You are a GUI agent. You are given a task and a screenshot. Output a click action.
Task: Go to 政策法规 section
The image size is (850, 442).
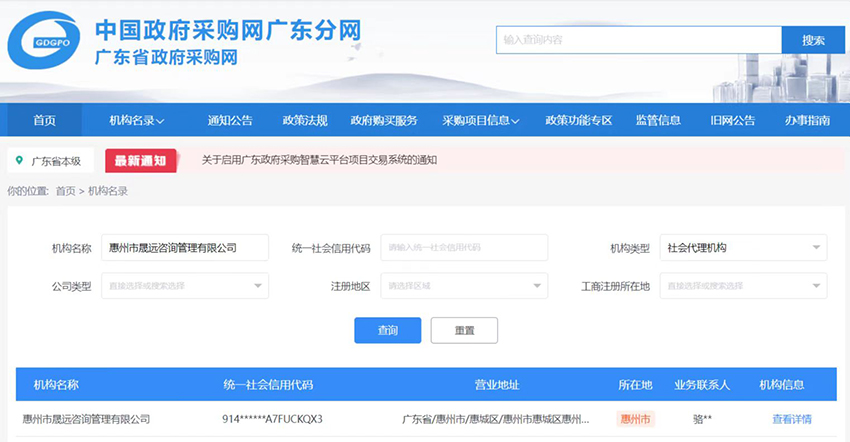tap(305, 120)
